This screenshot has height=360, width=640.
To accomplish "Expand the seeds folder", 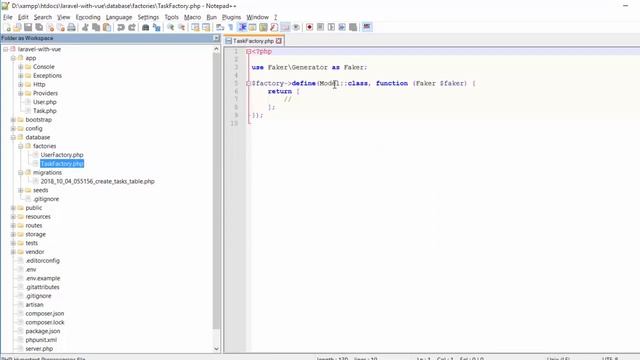I will pos(20,190).
